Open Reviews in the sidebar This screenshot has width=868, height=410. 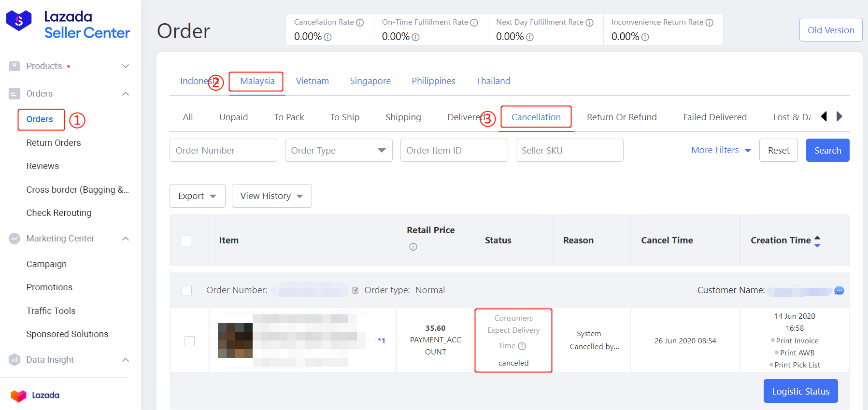click(43, 166)
